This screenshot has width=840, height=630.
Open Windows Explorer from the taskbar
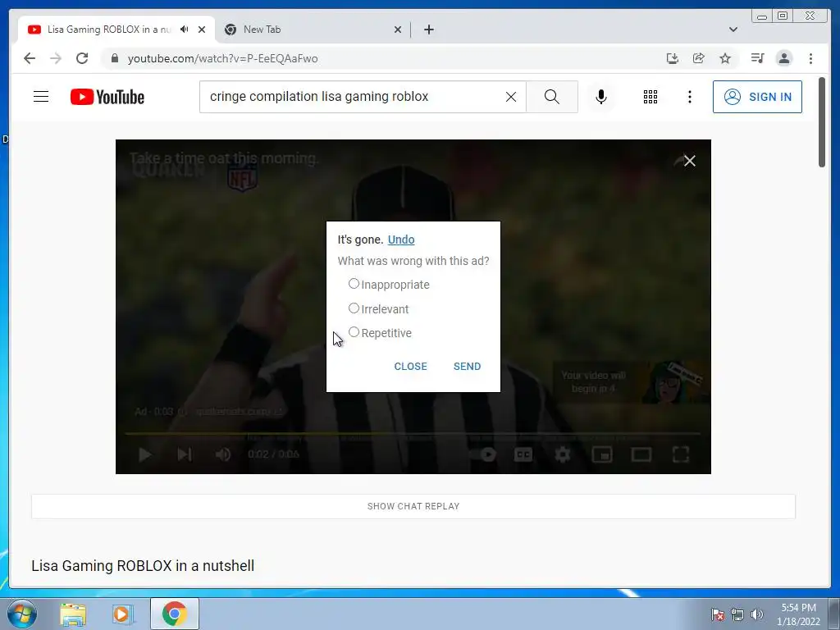click(x=73, y=614)
